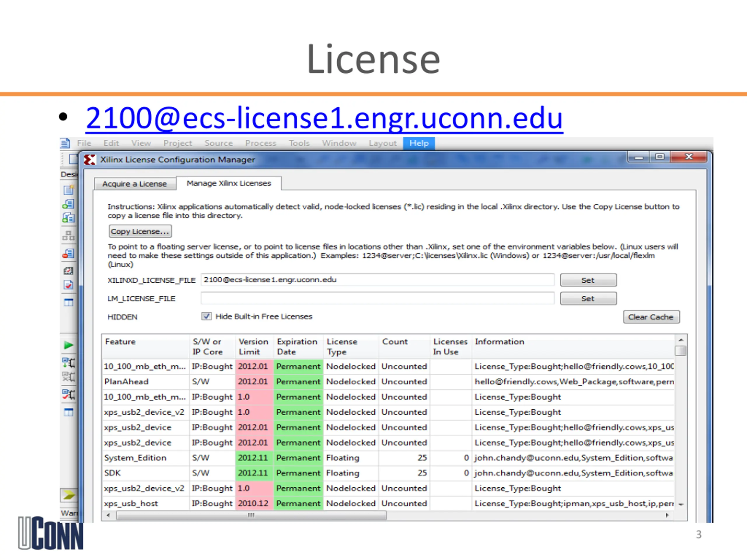Screen dimensions: 747x560
Task: Open the File menu
Action: [x=84, y=143]
